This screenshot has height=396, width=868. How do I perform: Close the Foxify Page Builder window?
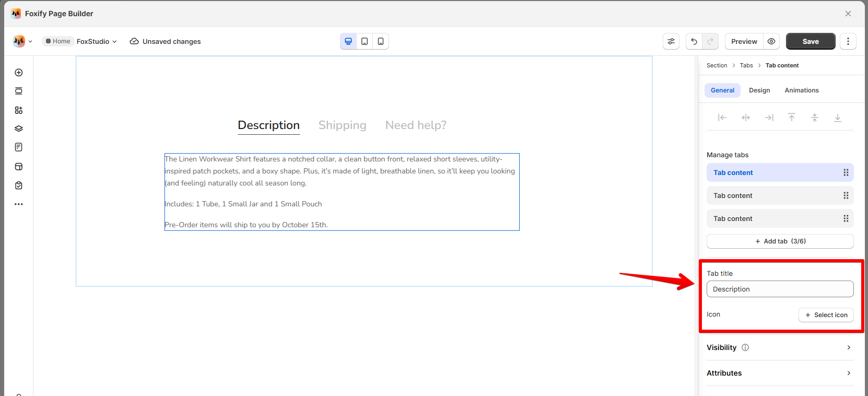coord(848,14)
